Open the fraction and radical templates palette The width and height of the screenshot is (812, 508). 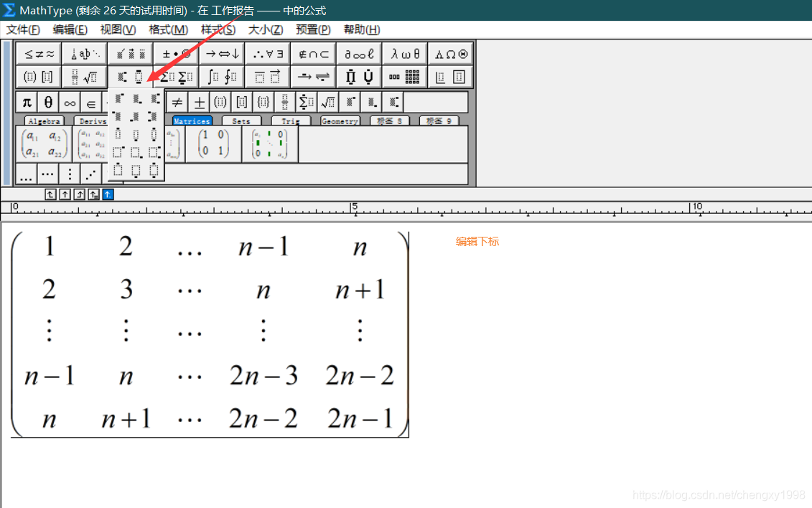coord(85,77)
